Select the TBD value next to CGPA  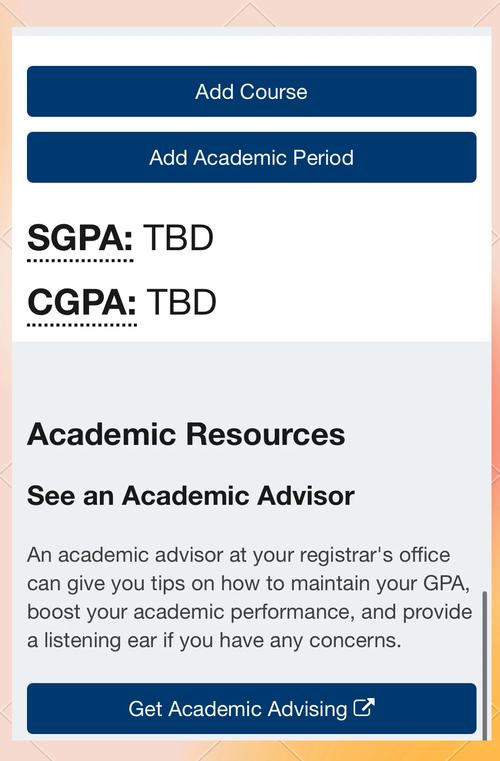coord(181,302)
